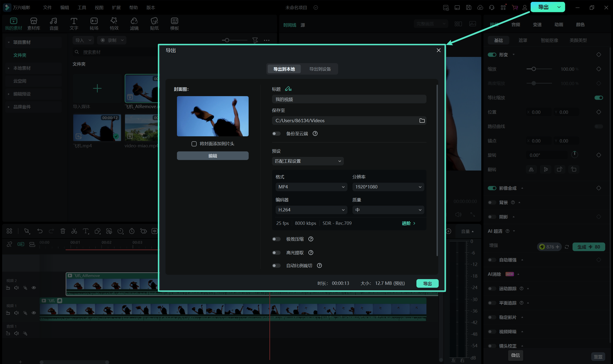Image resolution: width=613 pixels, height=364 pixels.
Task: Check the 将封面添加到片头 checkbox
Action: pos(194,144)
